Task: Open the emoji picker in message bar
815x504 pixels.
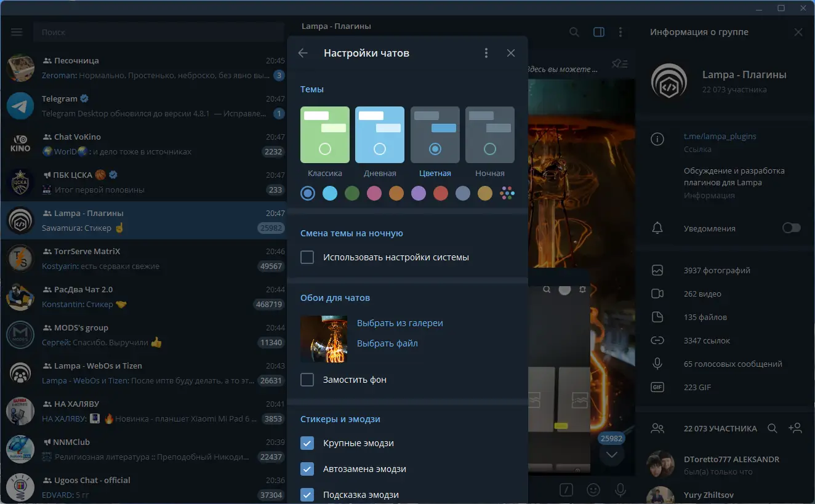Action: 593,490
